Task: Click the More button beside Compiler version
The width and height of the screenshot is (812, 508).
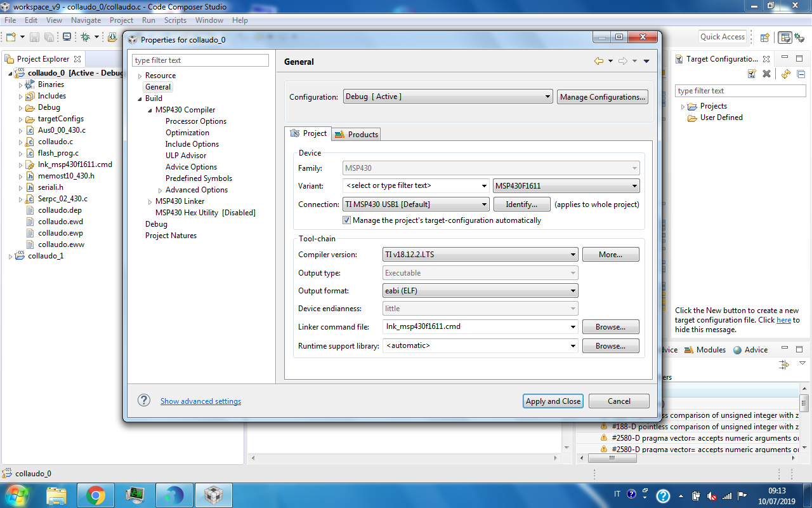Action: 611,255
